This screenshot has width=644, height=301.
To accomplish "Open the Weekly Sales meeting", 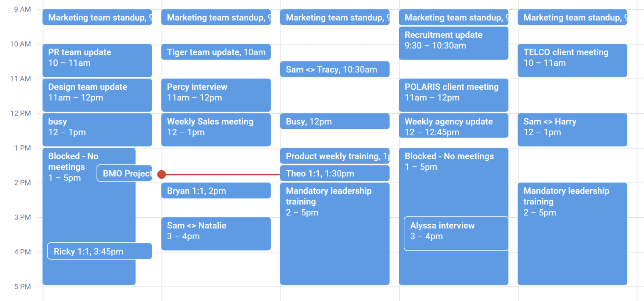I will [216, 129].
